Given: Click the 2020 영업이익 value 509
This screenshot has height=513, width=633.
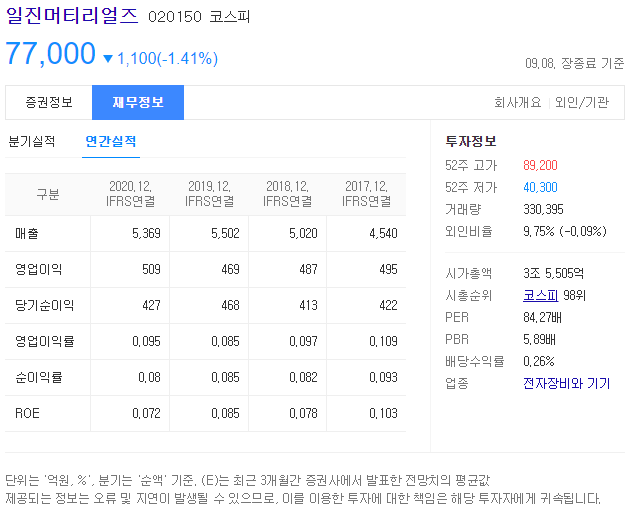Looking at the screenshot, I should [x=151, y=269].
